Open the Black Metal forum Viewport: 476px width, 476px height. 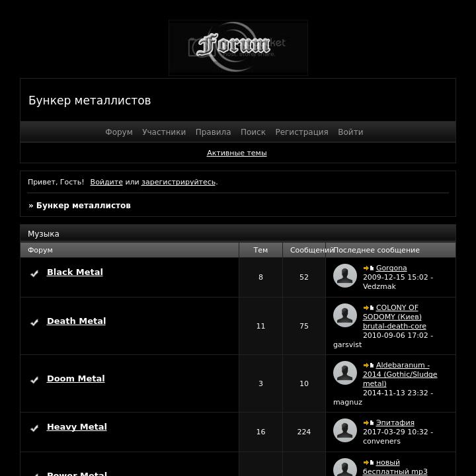[x=75, y=272]
